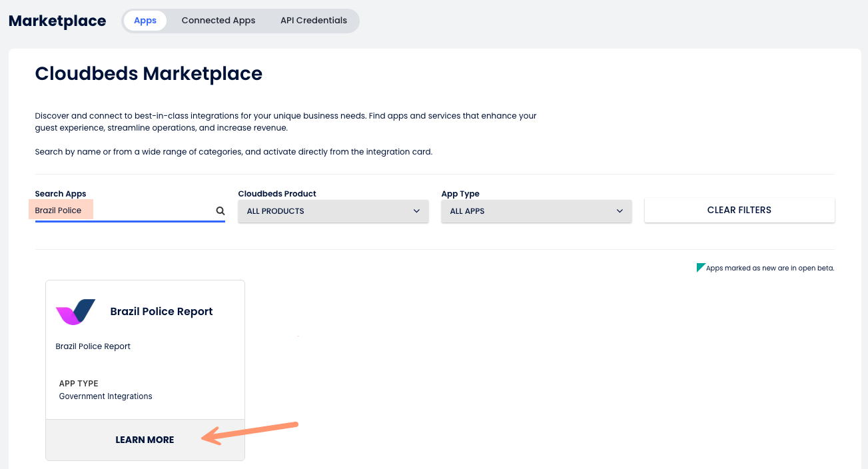This screenshot has height=469, width=868.
Task: Click the green new-app beta marker triangle
Action: pyautogui.click(x=700, y=267)
